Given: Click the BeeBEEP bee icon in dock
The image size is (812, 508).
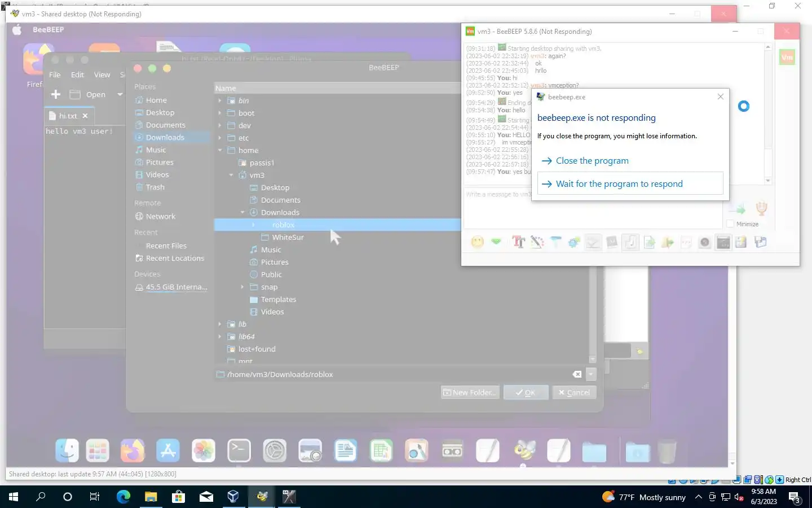Looking at the screenshot, I should 523,450.
